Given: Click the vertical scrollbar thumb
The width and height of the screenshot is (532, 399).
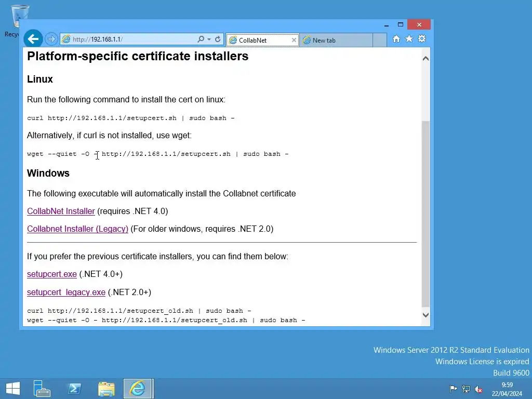Looking at the screenshot, I should (x=426, y=214).
